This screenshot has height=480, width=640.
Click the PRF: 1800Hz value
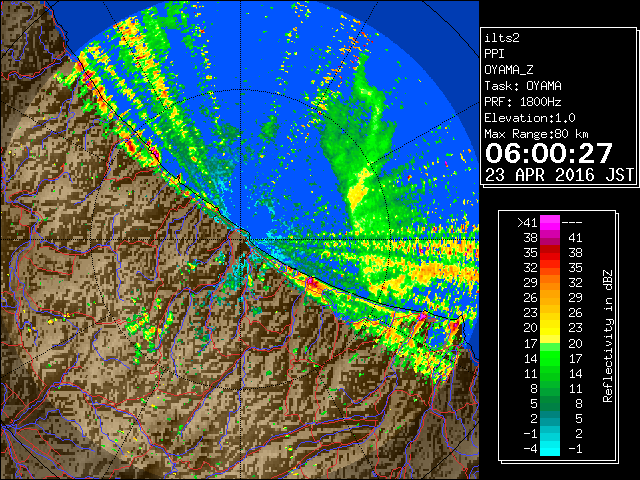pos(523,102)
